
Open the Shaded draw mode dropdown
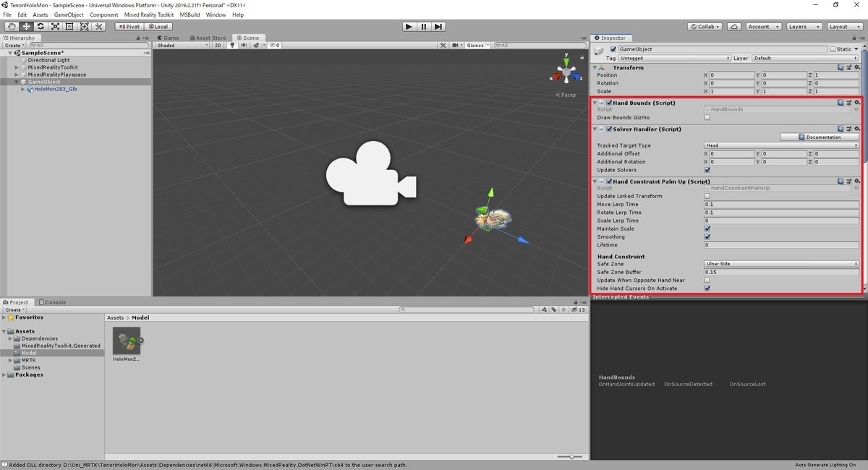click(x=182, y=45)
